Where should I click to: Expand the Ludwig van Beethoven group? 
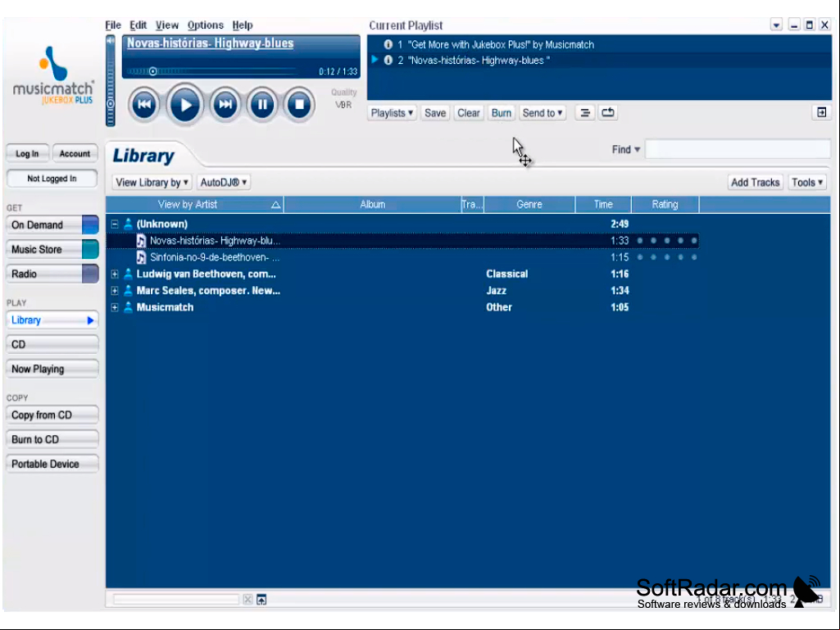pos(115,274)
